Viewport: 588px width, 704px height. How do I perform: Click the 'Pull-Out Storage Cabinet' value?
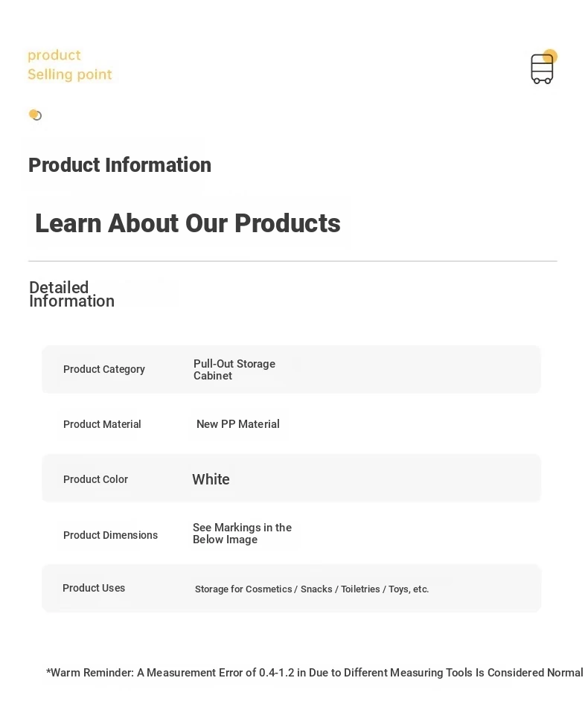tap(234, 370)
